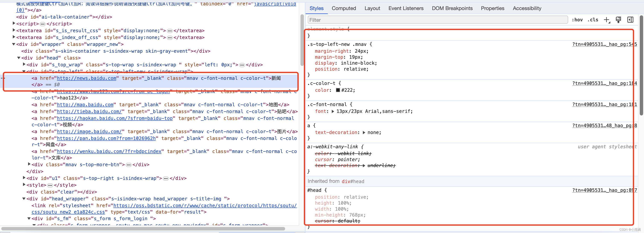
Task: Select the div class clear row
Action: pos(62,192)
